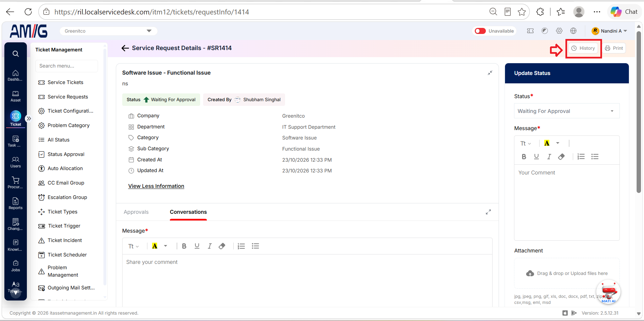This screenshot has width=644, height=321.
Task: Open the Greenitco company dropdown
Action: [108, 31]
